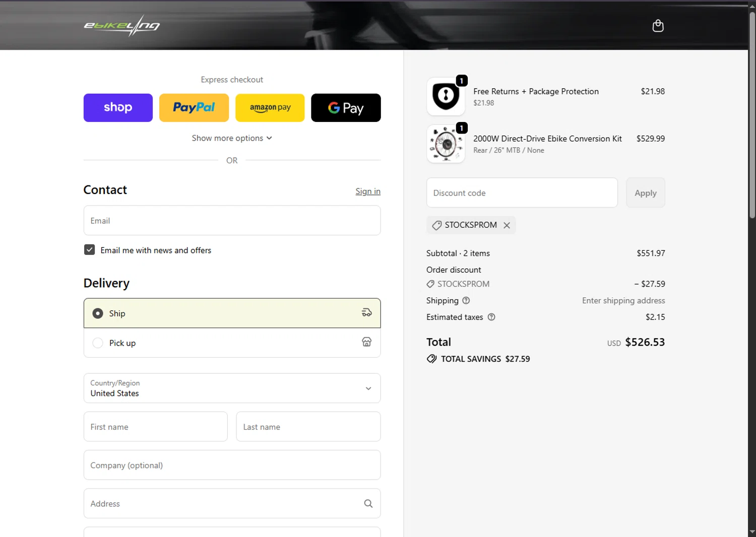756x537 pixels.
Task: Click the Apply discount button
Action: [646, 193]
